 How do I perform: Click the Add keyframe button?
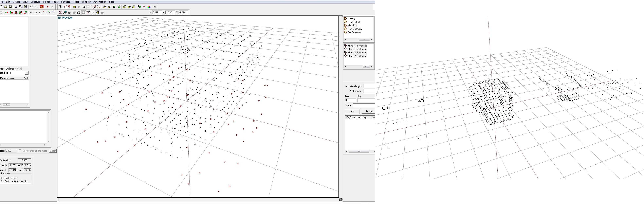pos(352,111)
